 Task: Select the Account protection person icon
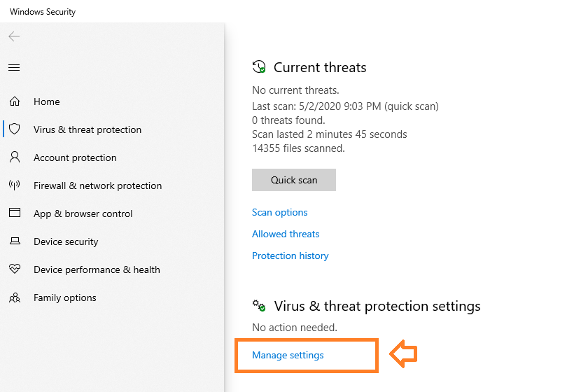tap(15, 157)
